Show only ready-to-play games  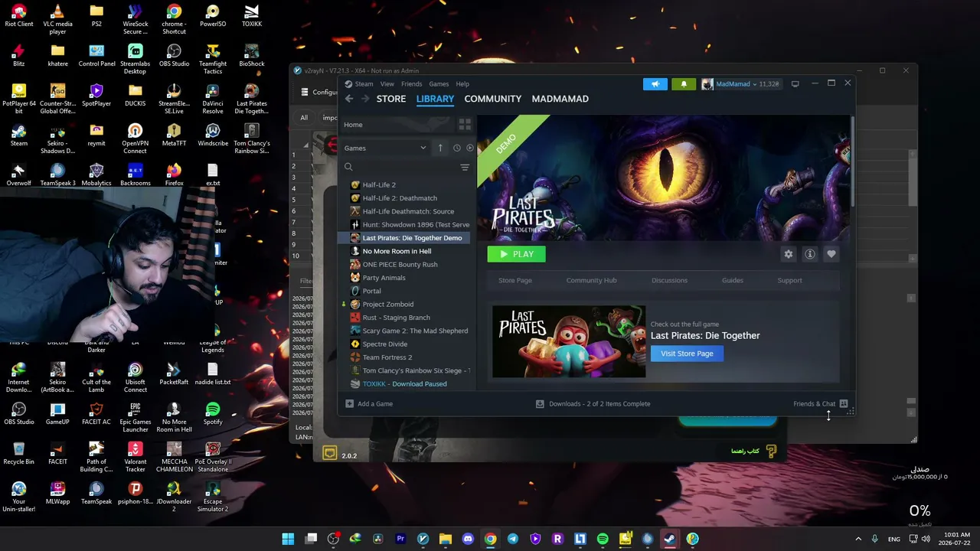tap(470, 148)
